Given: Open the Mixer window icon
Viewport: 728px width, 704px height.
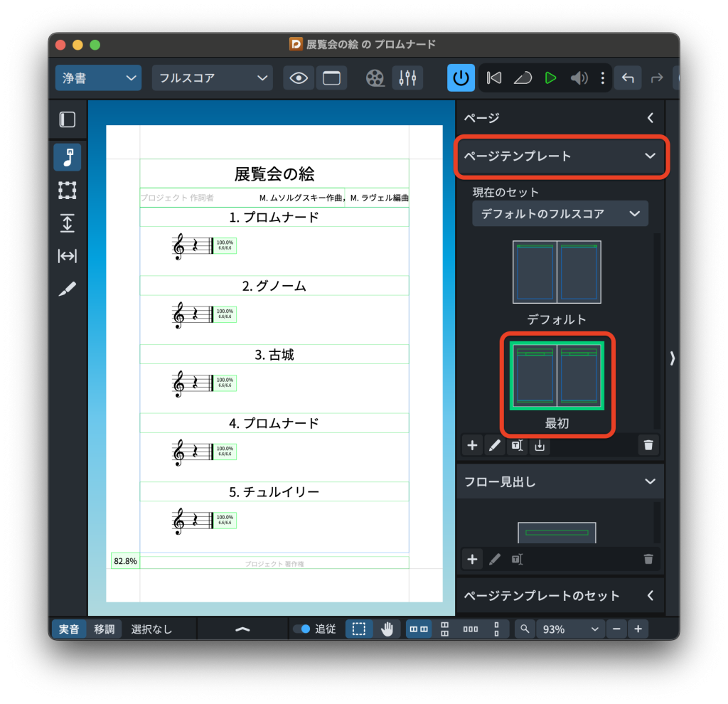Looking at the screenshot, I should tap(407, 78).
